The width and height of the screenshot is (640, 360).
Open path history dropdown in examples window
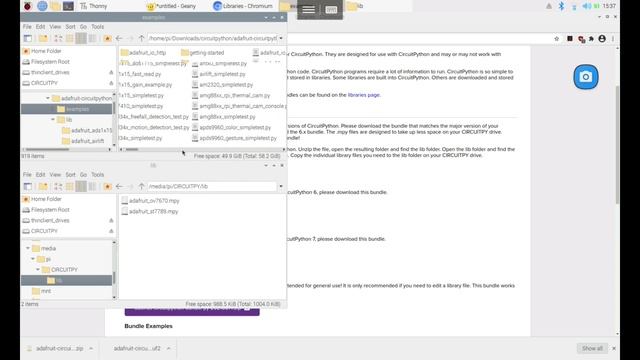click(x=281, y=38)
